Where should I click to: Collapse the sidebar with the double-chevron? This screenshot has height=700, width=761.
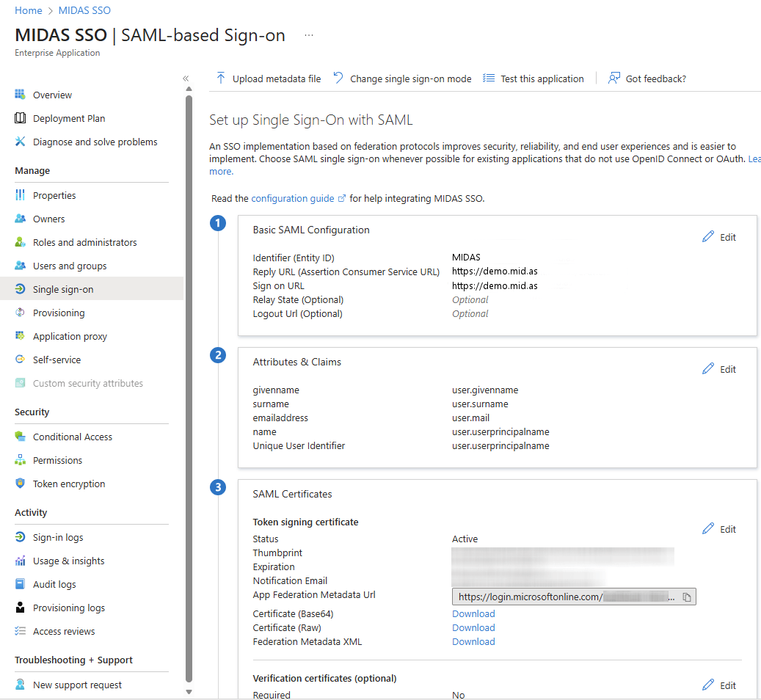click(x=185, y=77)
